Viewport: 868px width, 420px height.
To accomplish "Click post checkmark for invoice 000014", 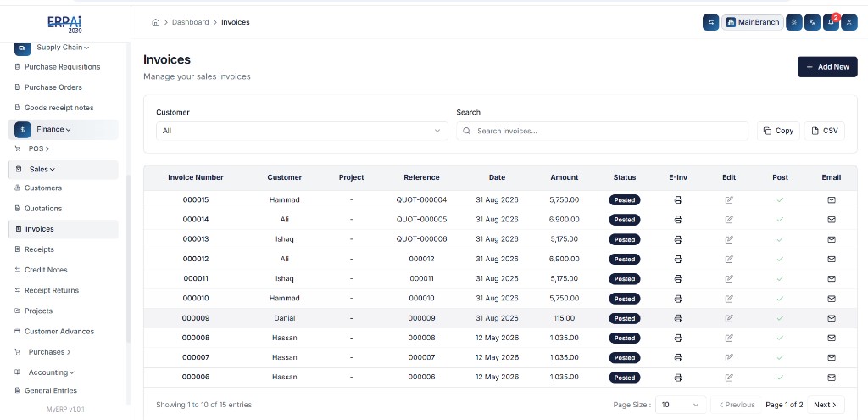I will tap(780, 220).
